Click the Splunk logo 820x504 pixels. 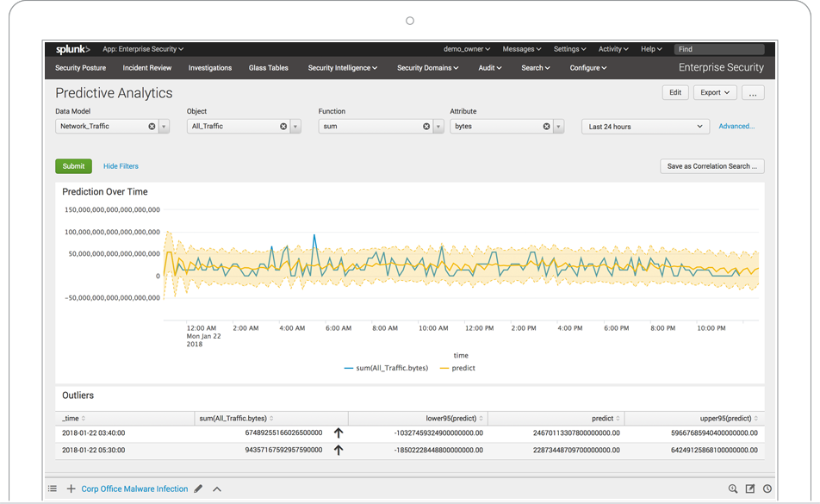tap(72, 49)
